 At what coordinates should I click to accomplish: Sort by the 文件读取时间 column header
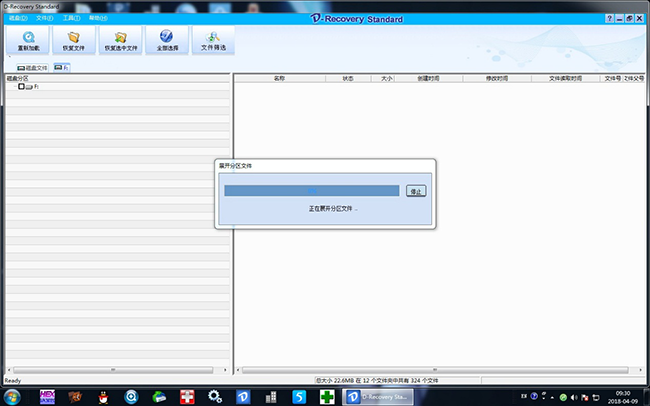[x=565, y=78]
